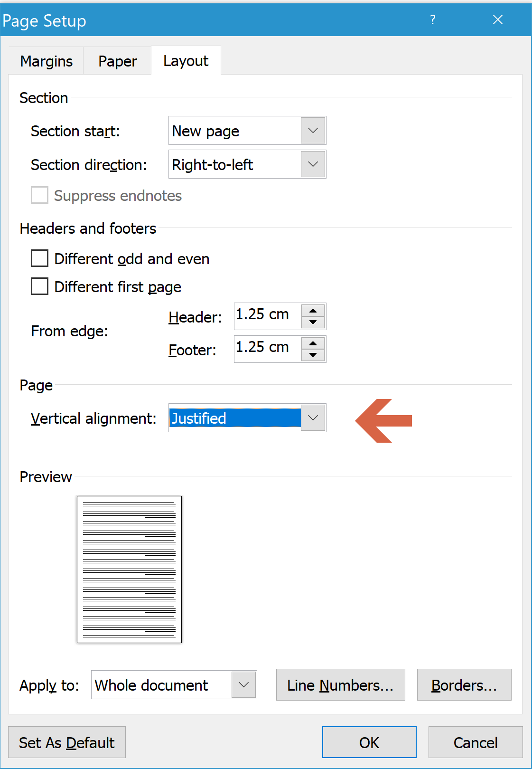Enable Different odd and even checkbox
The width and height of the screenshot is (532, 769).
(x=39, y=258)
